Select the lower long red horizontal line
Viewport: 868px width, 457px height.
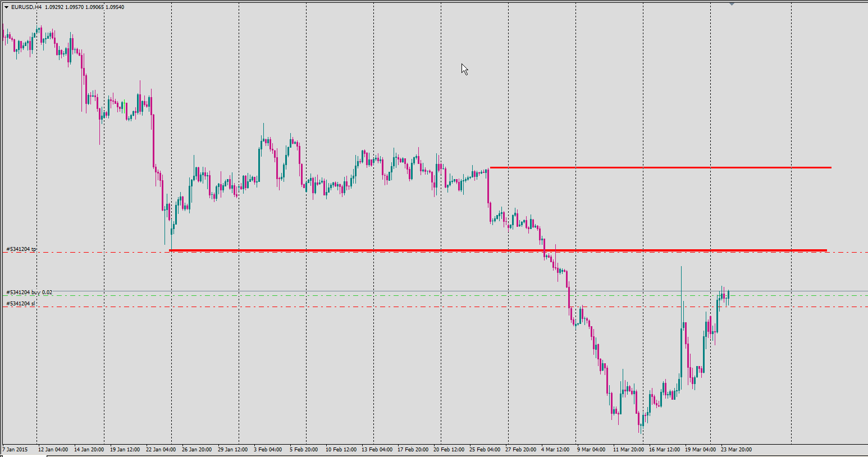tap(498, 250)
